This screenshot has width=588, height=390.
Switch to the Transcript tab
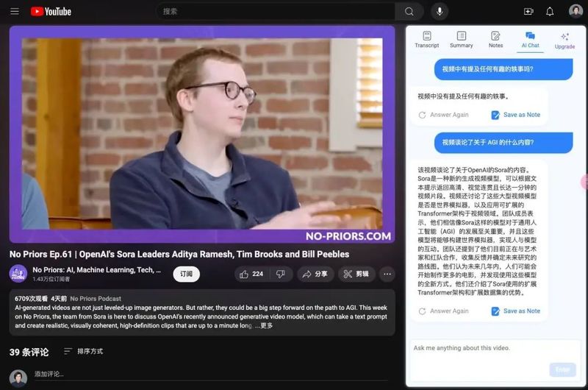tap(427, 40)
